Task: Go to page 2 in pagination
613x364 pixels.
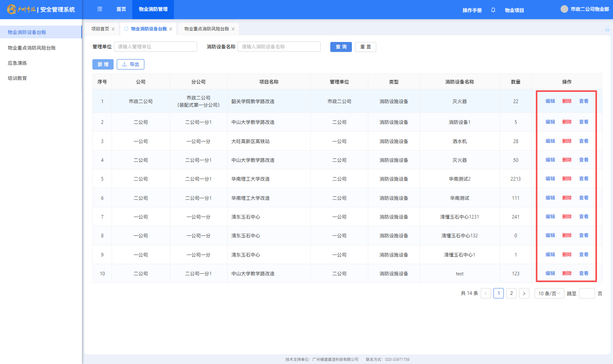Action: click(511, 293)
